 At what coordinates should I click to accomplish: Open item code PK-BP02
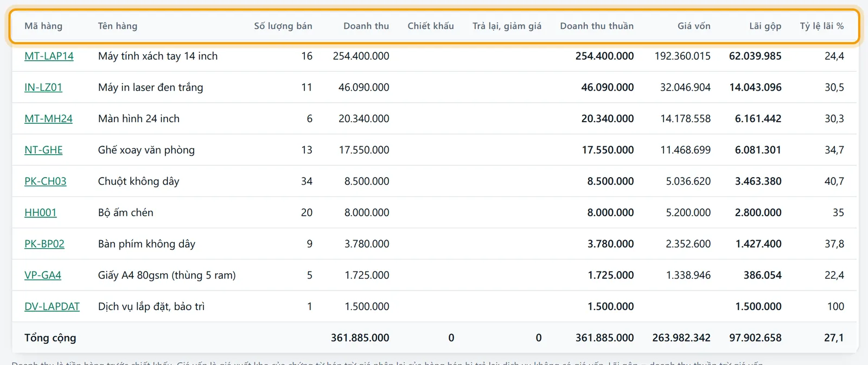tap(44, 244)
